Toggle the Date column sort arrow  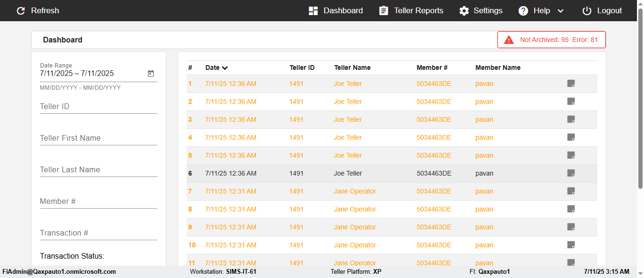click(225, 68)
